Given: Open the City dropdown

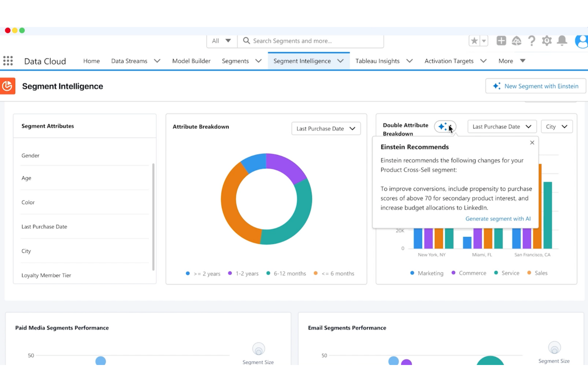Looking at the screenshot, I should (556, 126).
